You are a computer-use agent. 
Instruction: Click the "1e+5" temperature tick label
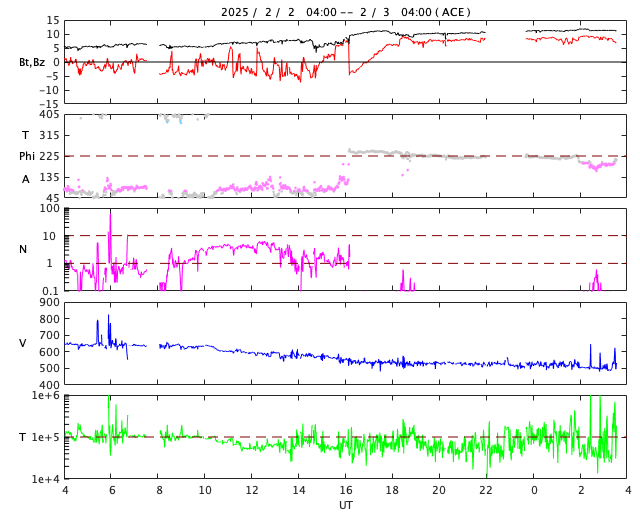(46, 437)
